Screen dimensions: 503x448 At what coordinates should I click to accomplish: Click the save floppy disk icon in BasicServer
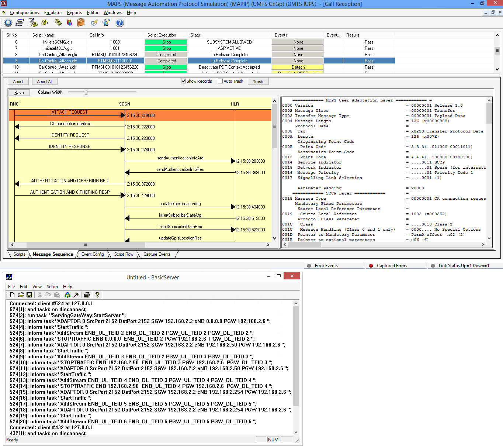click(29, 295)
